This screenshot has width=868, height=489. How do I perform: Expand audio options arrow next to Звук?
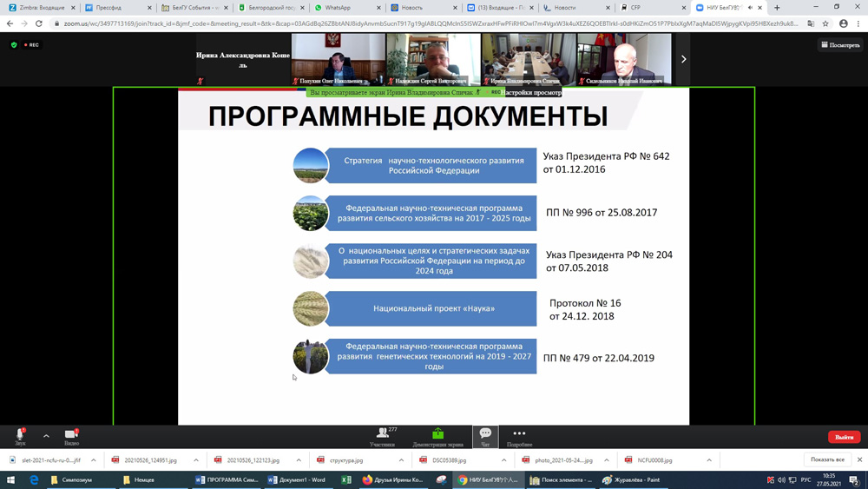tap(46, 436)
